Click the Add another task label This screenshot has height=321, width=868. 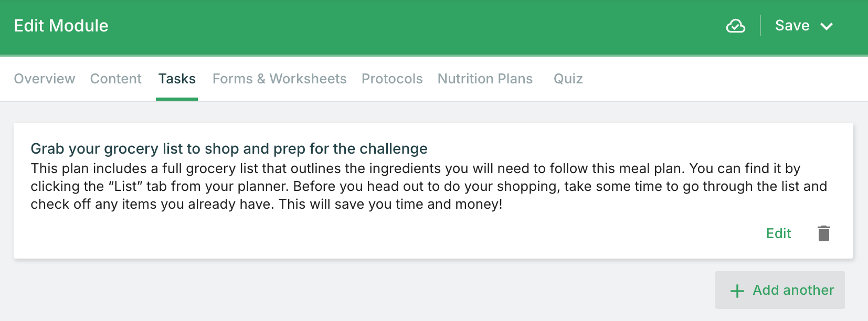(793, 290)
